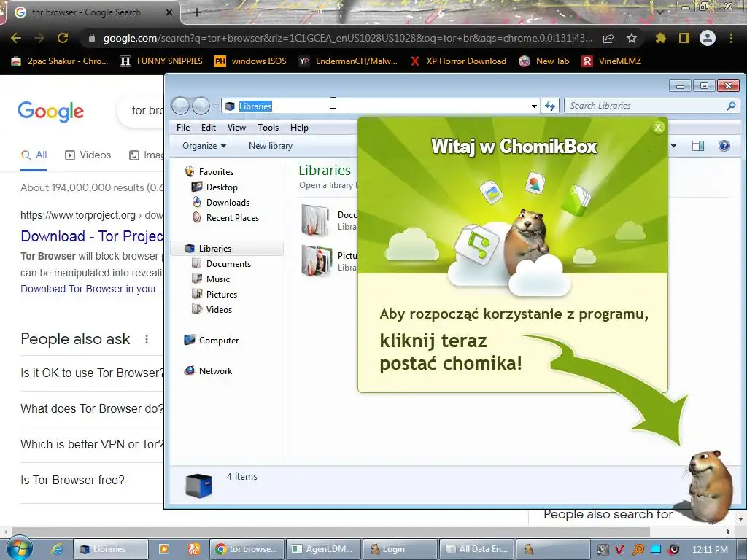747x560 pixels.
Task: Bookmark this page with the star icon
Action: click(631, 38)
